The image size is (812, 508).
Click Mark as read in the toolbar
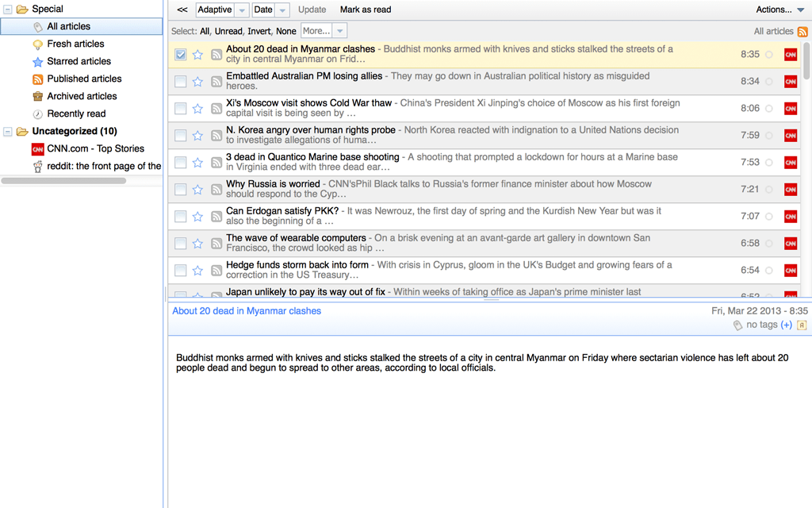click(x=365, y=10)
